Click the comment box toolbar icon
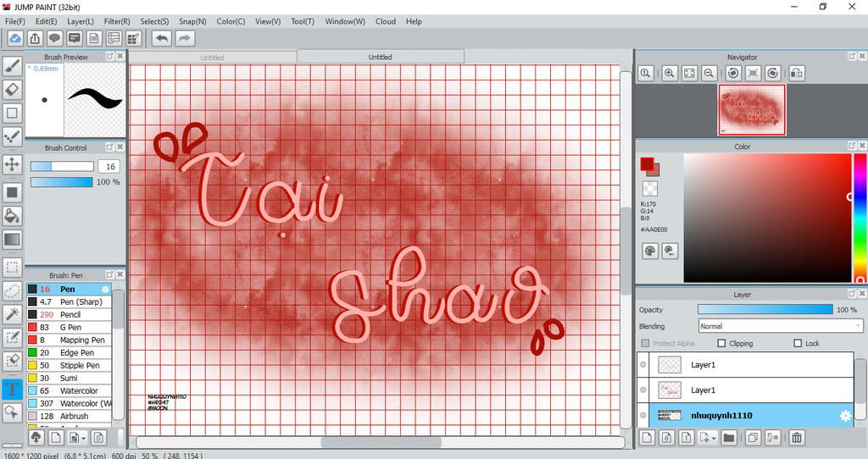This screenshot has height=459, width=868. pyautogui.click(x=75, y=38)
